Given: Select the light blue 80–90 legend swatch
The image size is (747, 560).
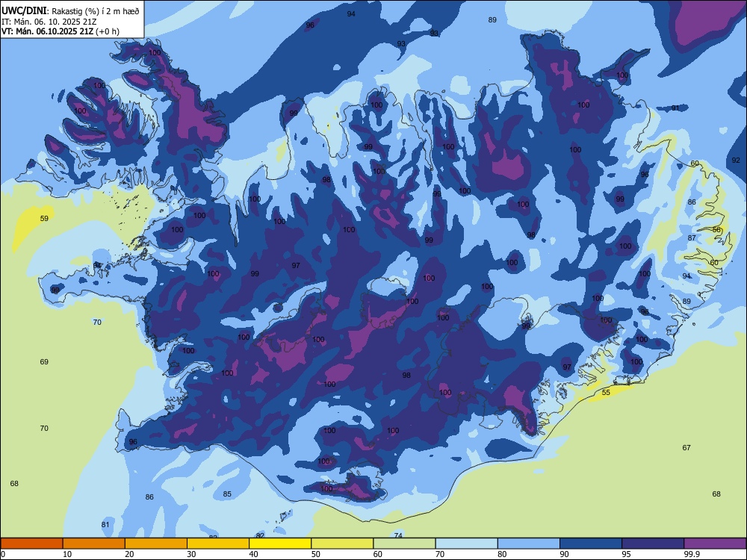Looking at the screenshot, I should click(529, 544).
